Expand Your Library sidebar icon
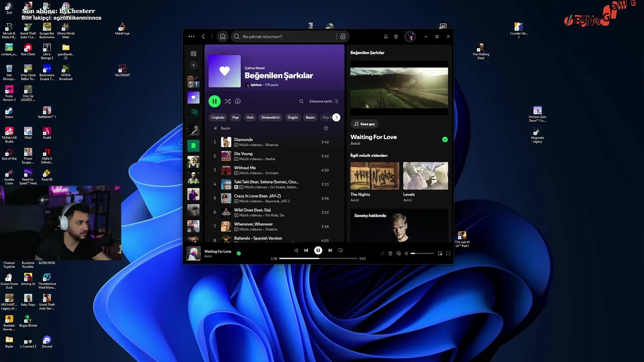Screen dimensions: 644x362 coord(193,53)
